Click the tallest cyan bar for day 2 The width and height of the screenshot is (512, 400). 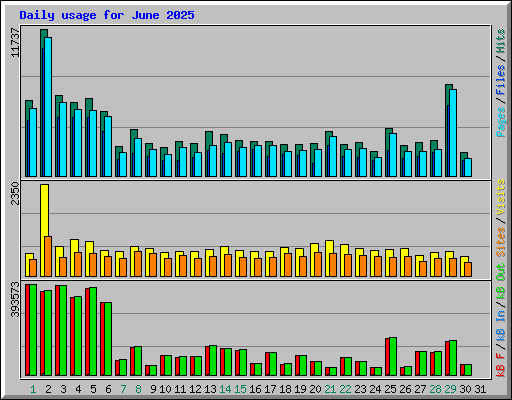(x=48, y=107)
